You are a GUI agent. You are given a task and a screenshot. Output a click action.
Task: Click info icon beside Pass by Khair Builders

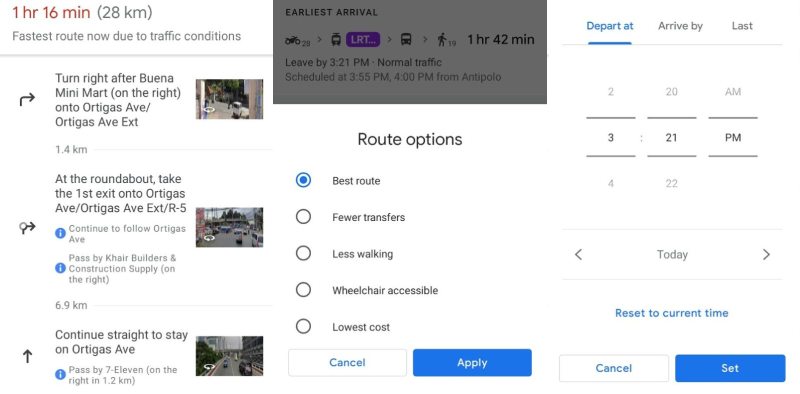click(x=60, y=268)
